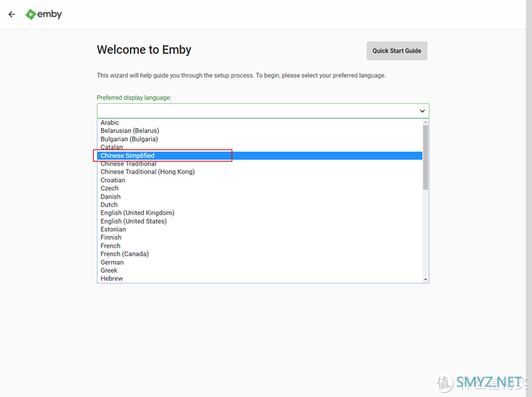Select Arabic language option
This screenshot has width=532, height=397.
coord(260,123)
